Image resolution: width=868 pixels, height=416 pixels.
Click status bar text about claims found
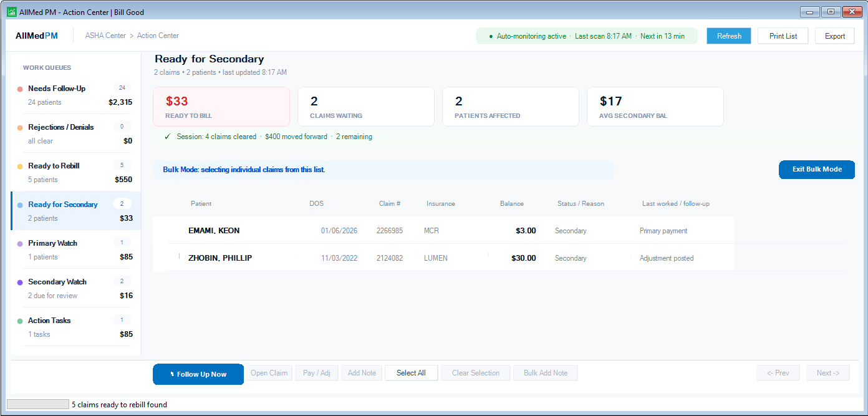pos(119,405)
